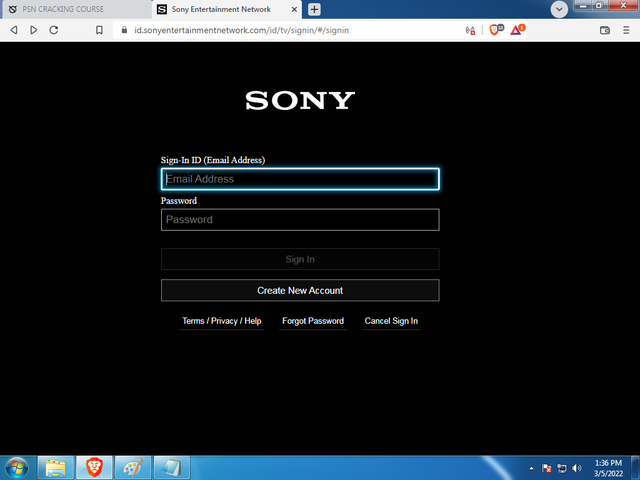Minimize the browser window

point(583,5)
